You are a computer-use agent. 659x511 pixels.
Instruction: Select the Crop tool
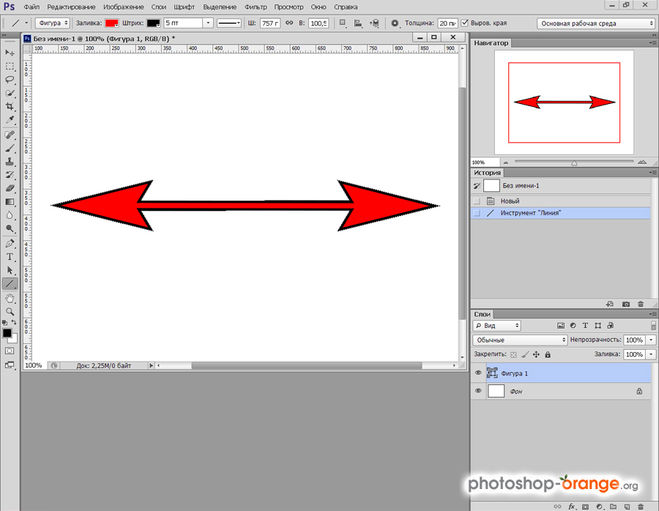[10, 106]
